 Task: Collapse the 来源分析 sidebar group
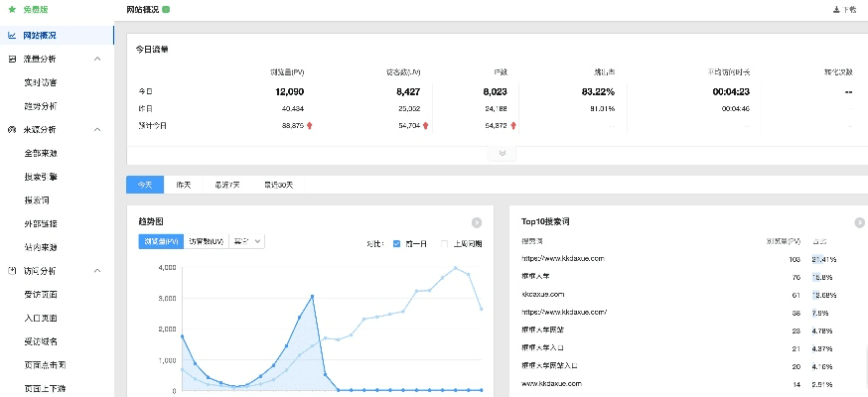97,129
